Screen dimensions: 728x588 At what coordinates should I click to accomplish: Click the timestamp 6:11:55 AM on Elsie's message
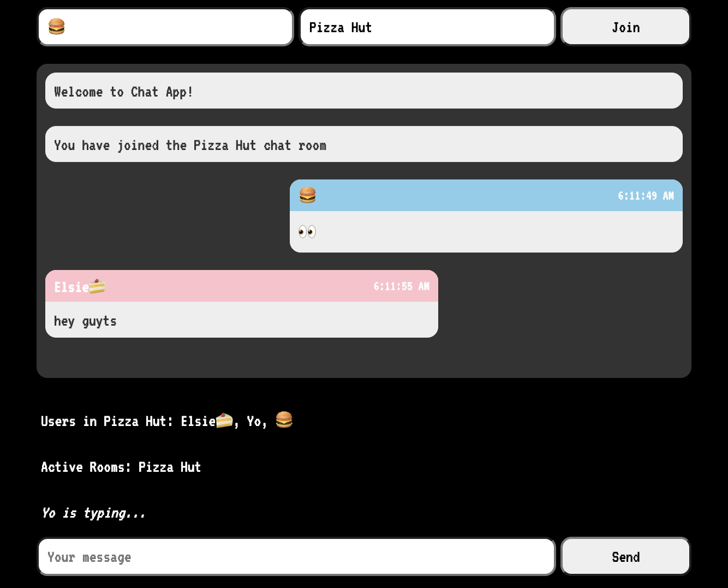(x=402, y=286)
